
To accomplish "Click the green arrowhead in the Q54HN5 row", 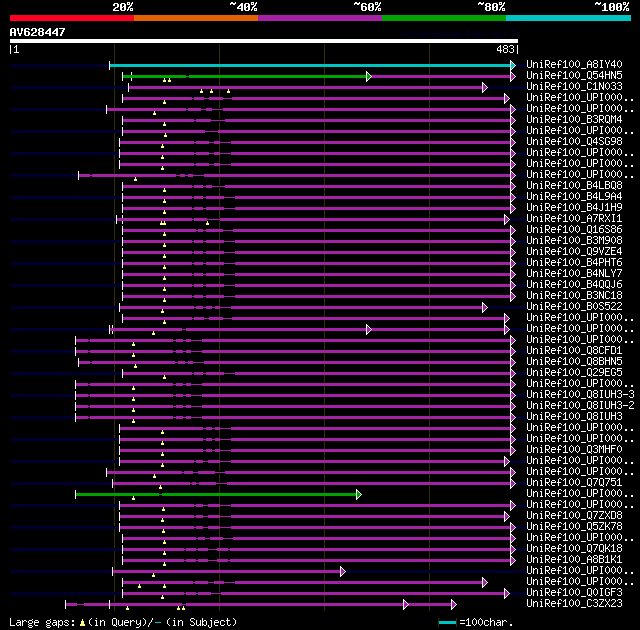I will coord(369,76).
